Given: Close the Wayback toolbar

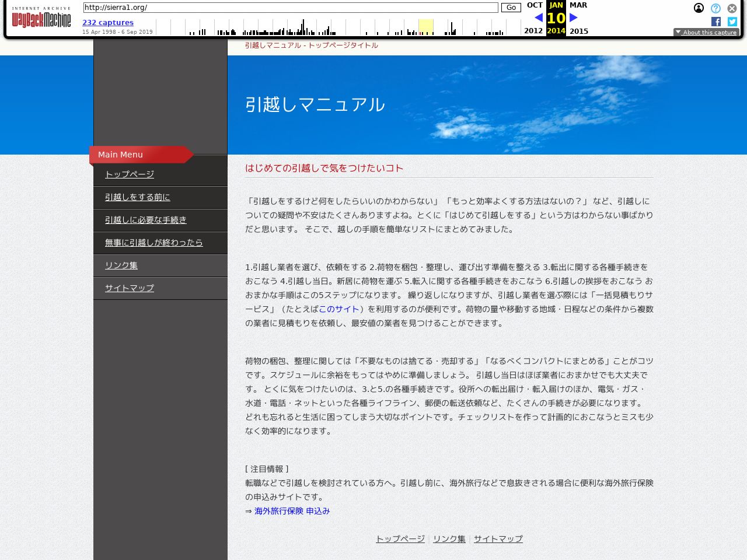Looking at the screenshot, I should click(x=732, y=8).
